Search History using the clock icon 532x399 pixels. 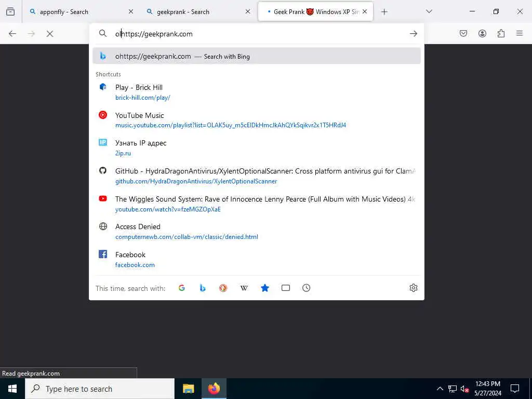tap(307, 288)
